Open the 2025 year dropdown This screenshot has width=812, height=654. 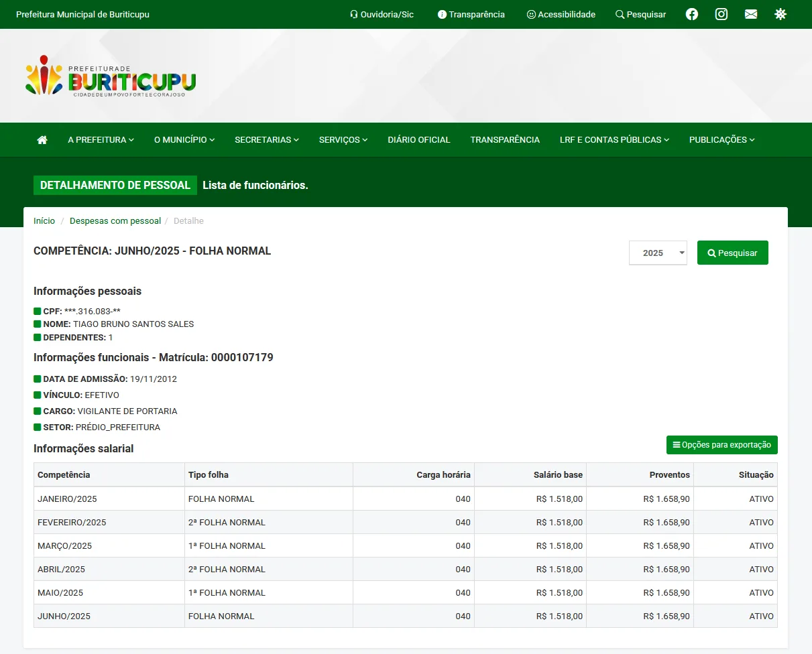[658, 253]
